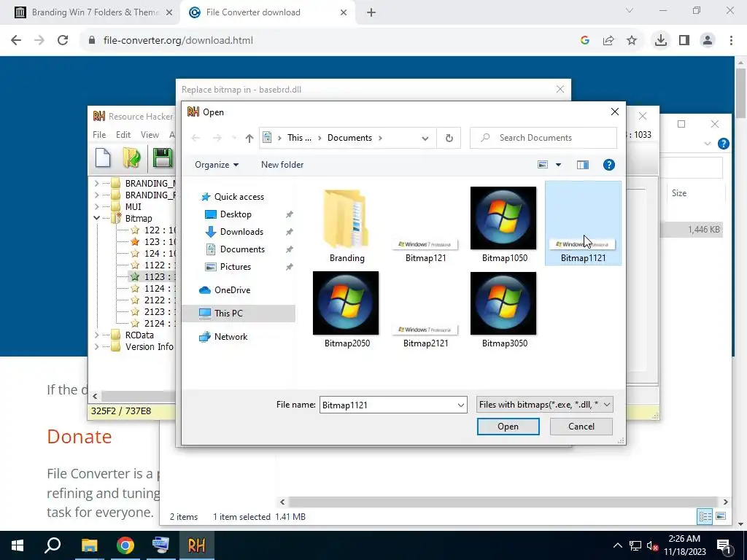
Task: Expand the BRANDING_M tree folder
Action: pos(97,183)
